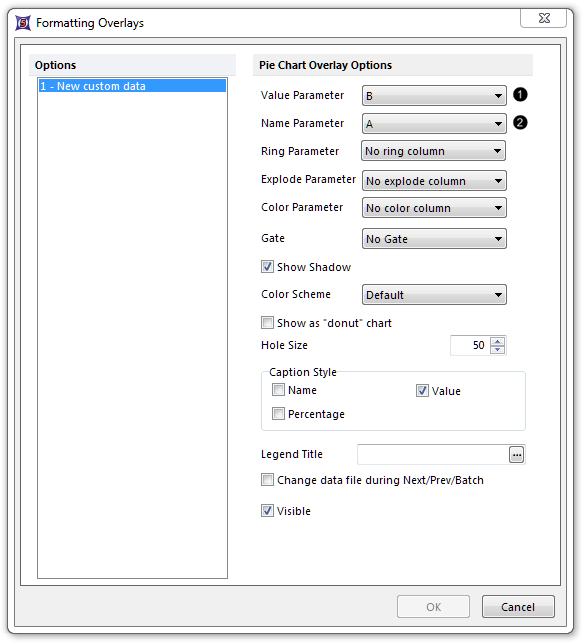Enable Show as donut chart
This screenshot has width=584, height=643.
[x=267, y=323]
